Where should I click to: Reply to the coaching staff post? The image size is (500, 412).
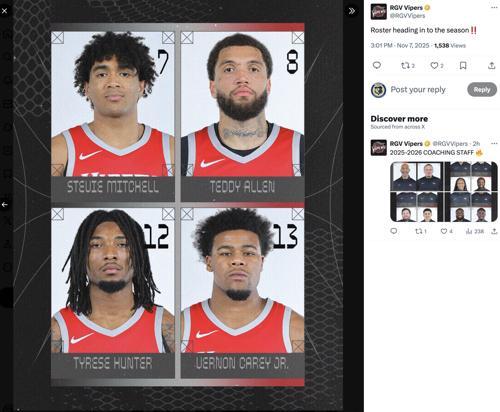click(394, 231)
